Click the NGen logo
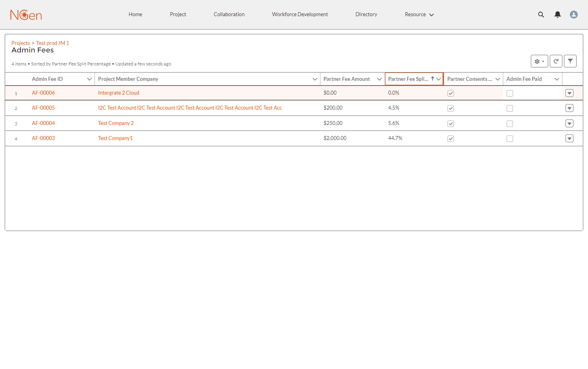The height and width of the screenshot is (369, 588). pyautogui.click(x=26, y=15)
